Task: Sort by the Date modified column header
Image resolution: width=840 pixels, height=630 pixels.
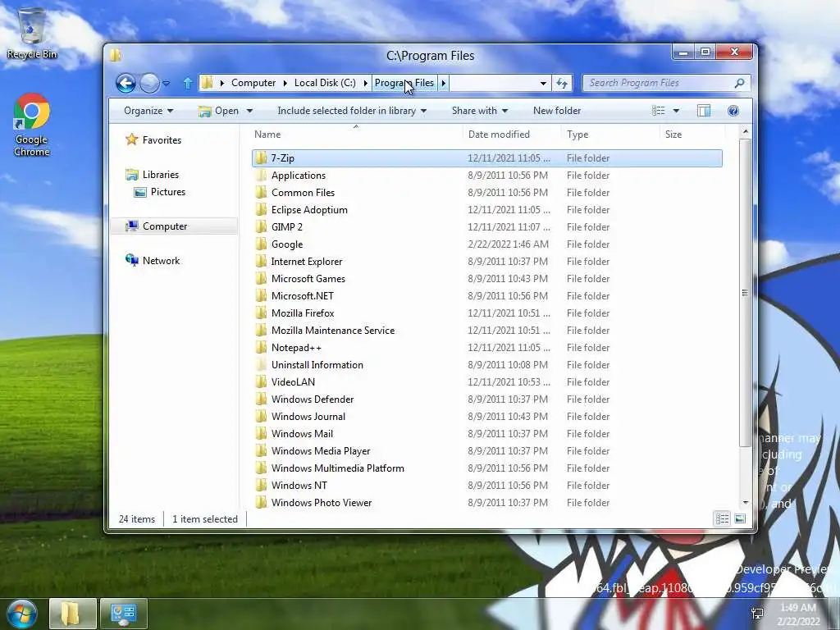Action: point(499,135)
